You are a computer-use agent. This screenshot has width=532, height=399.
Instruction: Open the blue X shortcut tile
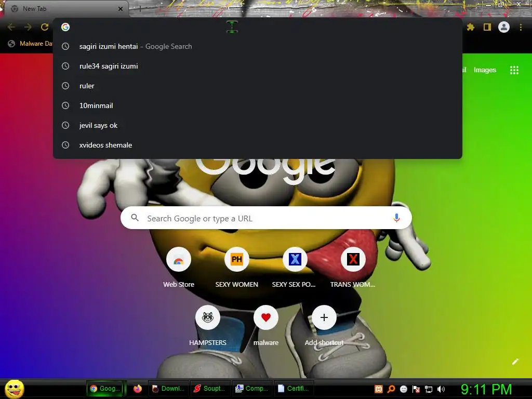pyautogui.click(x=295, y=260)
